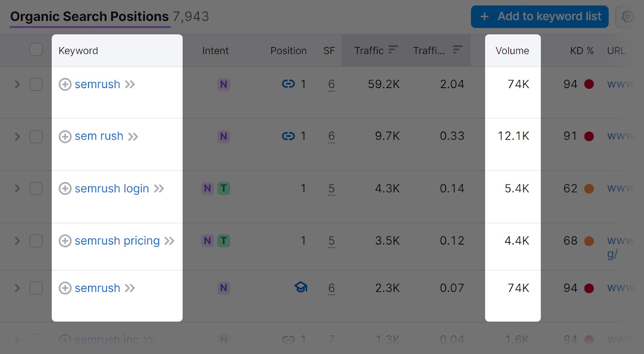The image size is (644, 354).
Task: Open the sem rush keyword link
Action: click(99, 136)
